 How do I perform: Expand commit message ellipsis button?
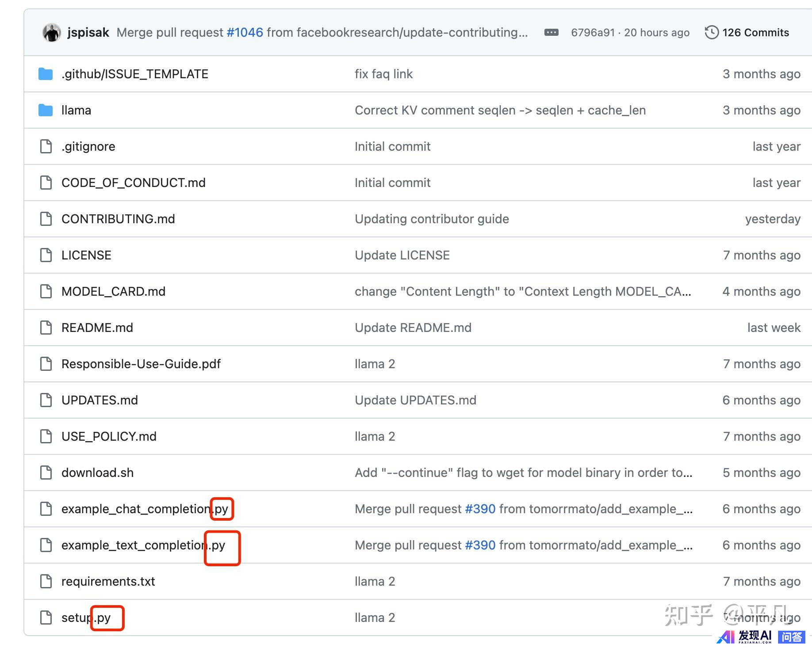point(551,32)
